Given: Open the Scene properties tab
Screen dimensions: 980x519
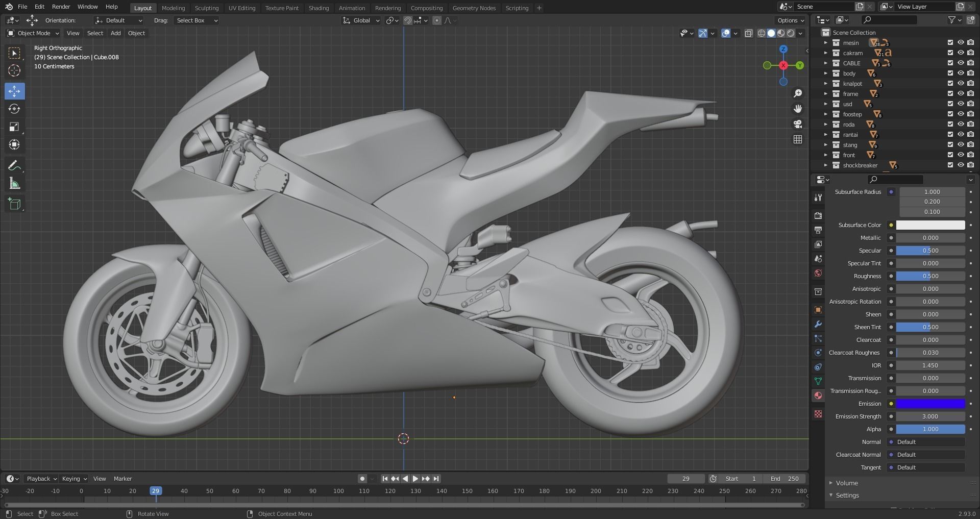Looking at the screenshot, I should [x=818, y=259].
